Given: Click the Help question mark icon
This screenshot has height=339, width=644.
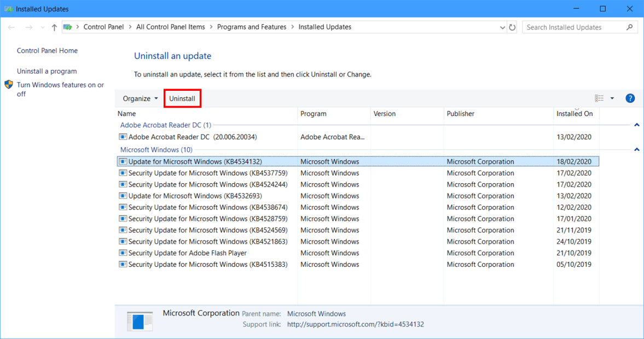Looking at the screenshot, I should (630, 98).
